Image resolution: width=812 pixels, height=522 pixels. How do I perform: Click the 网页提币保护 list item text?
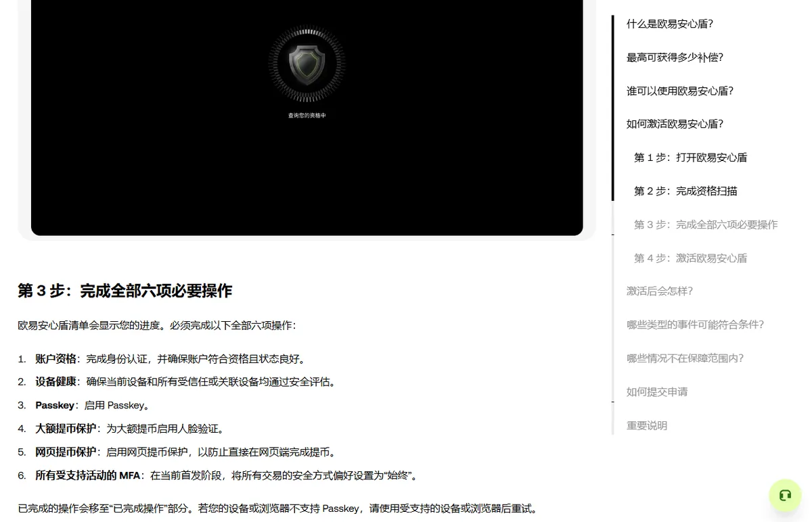tap(186, 452)
